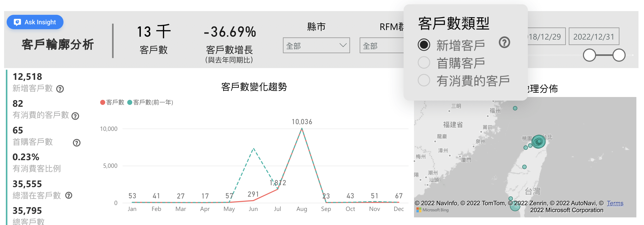Click the help icon next to 有消費的客戶數
644x225 pixels.
76,116
